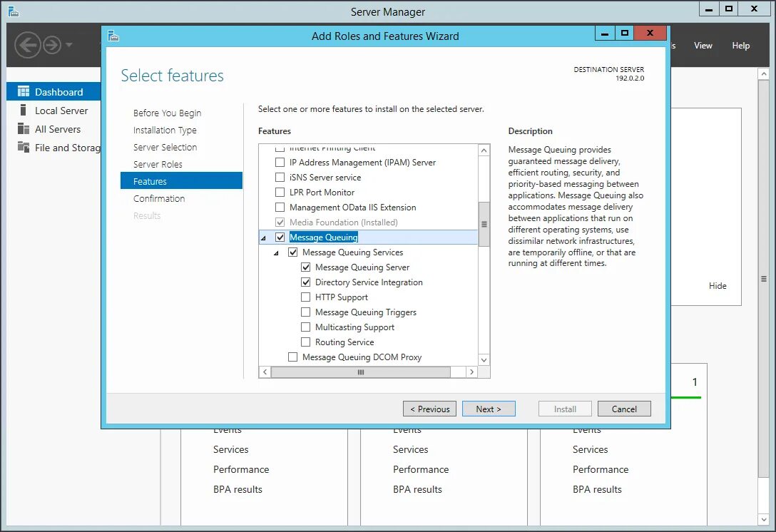Click Server Manager scroll up arrow
776x532 pixels.
(763, 74)
